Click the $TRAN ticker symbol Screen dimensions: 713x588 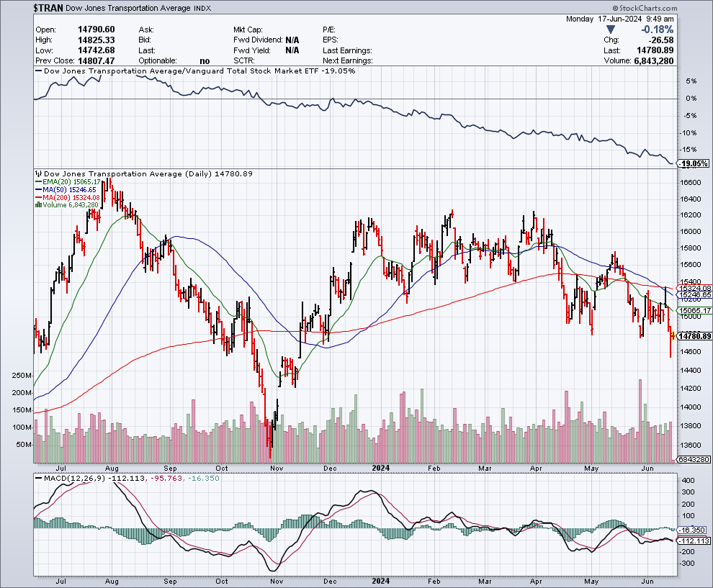tap(52, 8)
